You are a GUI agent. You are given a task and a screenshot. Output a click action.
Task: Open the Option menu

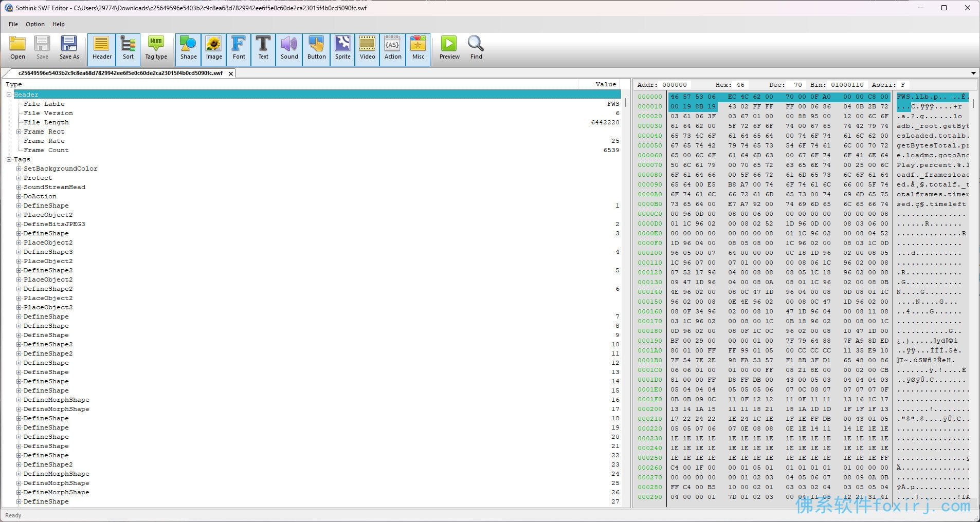pyautogui.click(x=35, y=24)
